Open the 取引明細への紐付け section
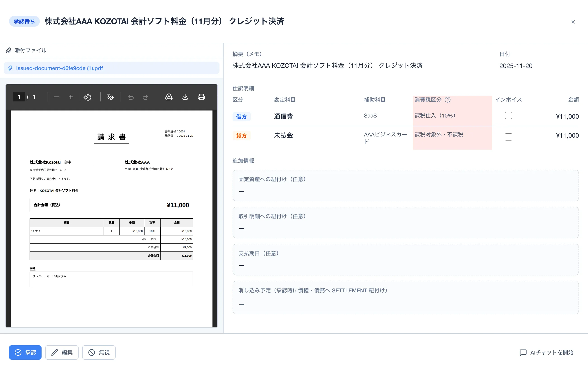 (x=405, y=223)
